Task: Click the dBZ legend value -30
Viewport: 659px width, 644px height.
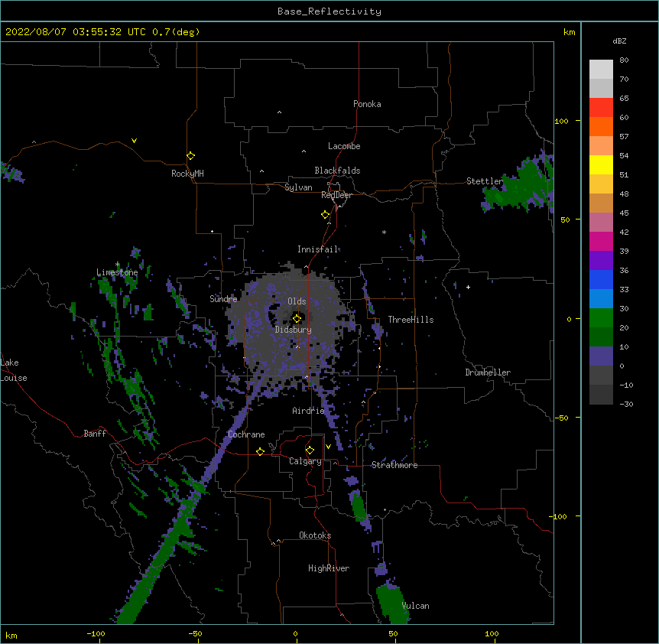Action: point(626,404)
